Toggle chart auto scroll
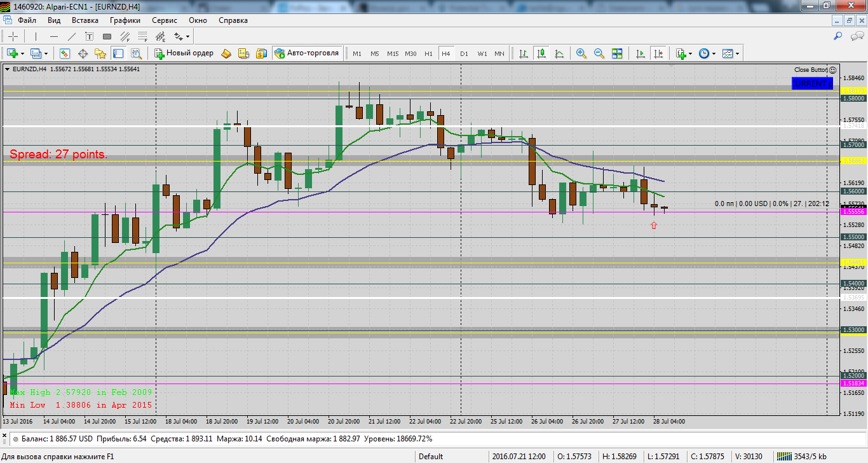 640,53
